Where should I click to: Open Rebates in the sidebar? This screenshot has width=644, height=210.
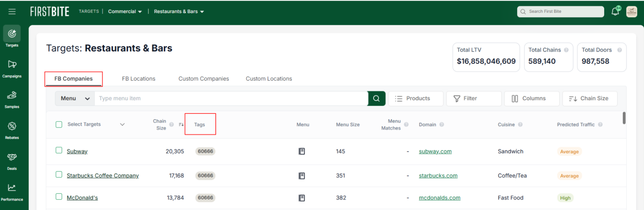[12, 130]
